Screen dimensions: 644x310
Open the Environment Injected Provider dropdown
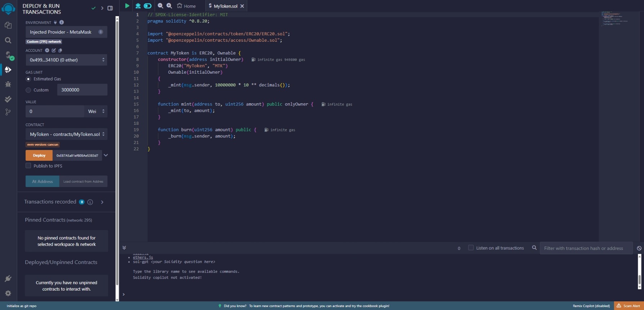tap(66, 32)
